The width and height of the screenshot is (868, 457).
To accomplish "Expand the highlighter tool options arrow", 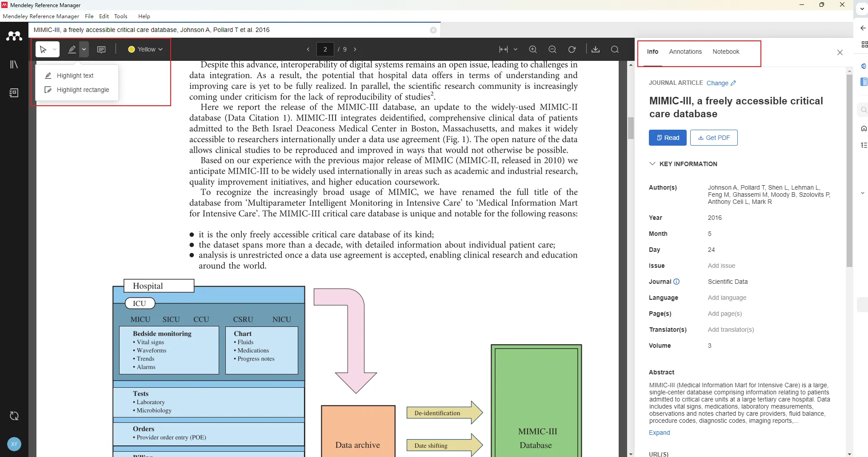I will click(x=84, y=49).
